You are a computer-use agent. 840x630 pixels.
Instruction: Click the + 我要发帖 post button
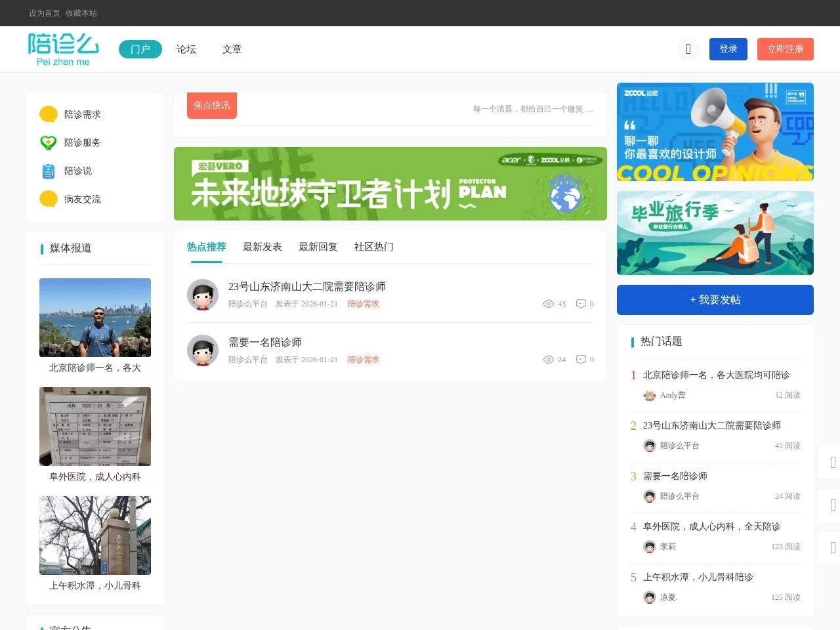coord(715,300)
